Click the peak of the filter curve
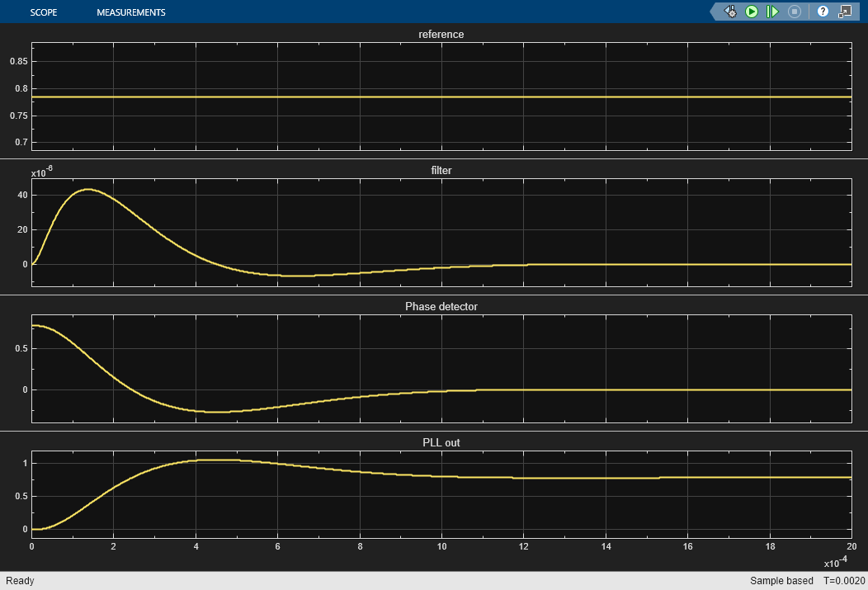Screen dimensions: 868x590 click(87, 189)
